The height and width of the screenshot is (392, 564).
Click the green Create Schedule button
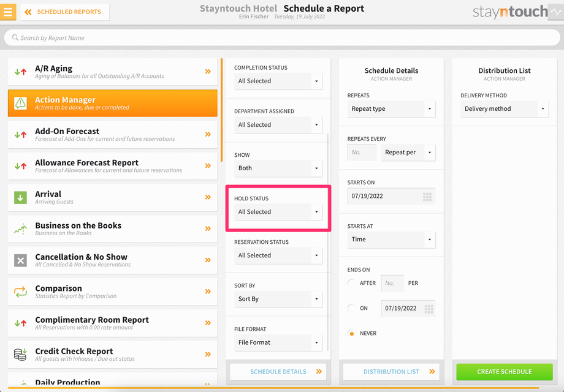point(505,372)
